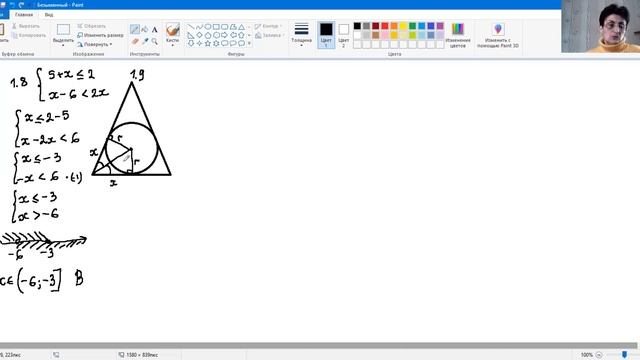Choose the Triangle shape
The image size is (640, 360).
[242, 27]
